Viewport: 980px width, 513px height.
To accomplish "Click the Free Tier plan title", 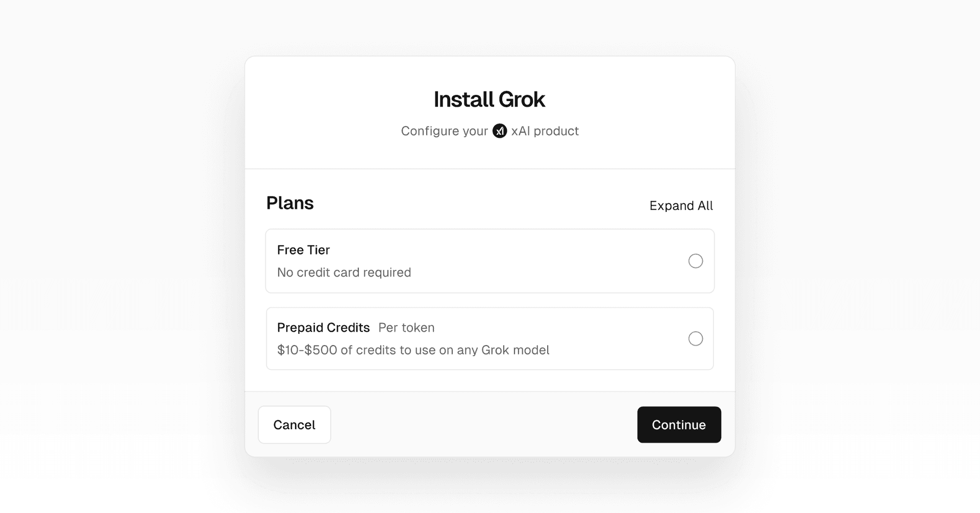I will 303,250.
